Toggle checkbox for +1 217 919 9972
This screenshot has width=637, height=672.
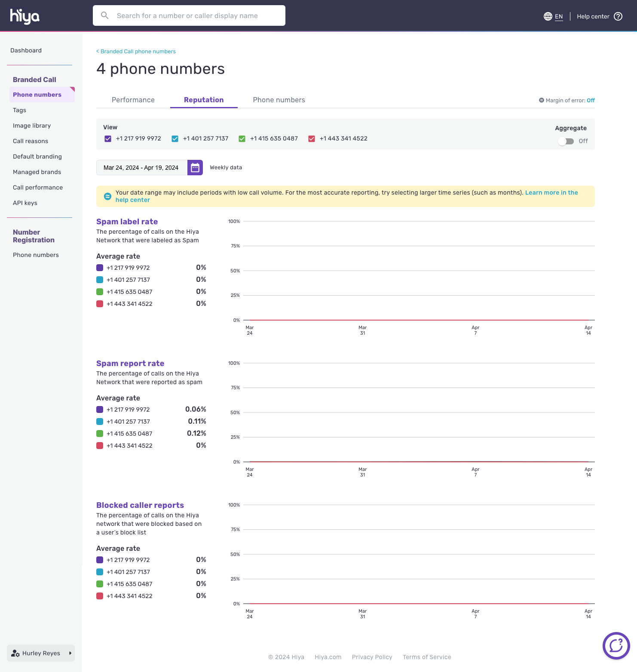pos(108,139)
